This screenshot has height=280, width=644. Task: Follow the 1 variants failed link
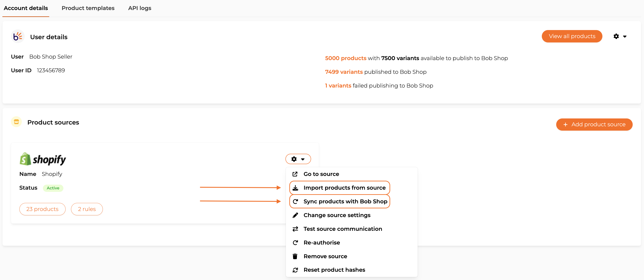(x=338, y=86)
